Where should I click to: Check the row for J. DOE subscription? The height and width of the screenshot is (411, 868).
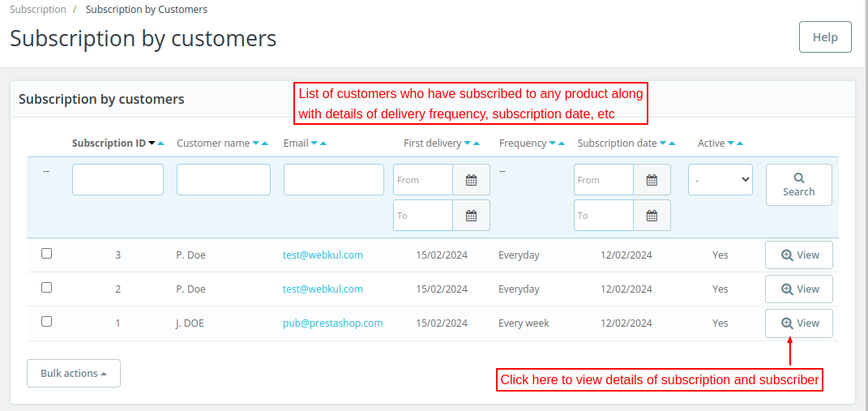(x=47, y=322)
